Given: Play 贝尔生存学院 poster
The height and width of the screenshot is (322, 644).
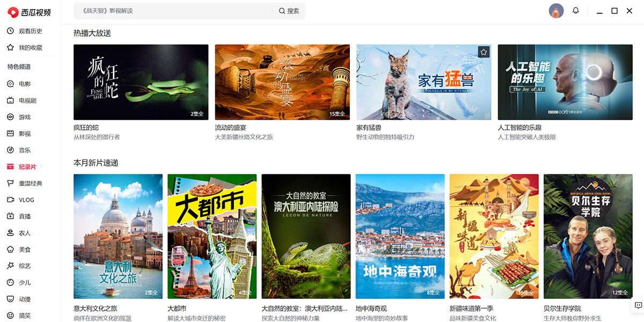Looking at the screenshot, I should 588,236.
